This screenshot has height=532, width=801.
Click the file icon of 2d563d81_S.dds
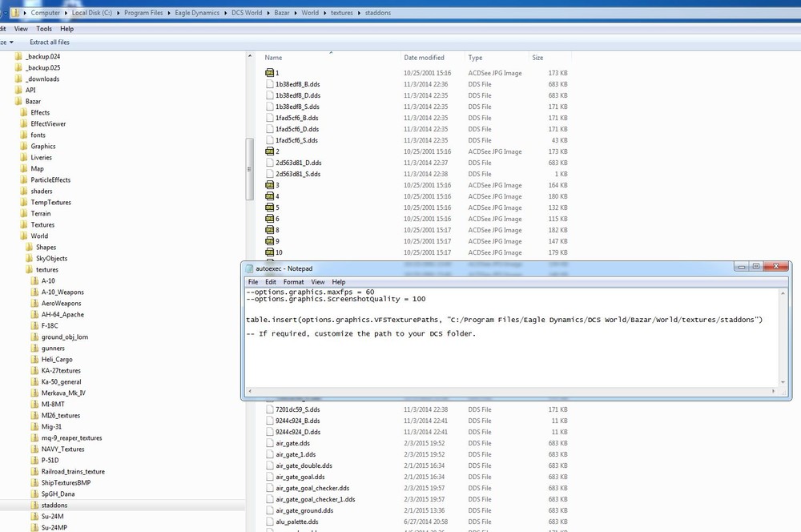(x=270, y=174)
